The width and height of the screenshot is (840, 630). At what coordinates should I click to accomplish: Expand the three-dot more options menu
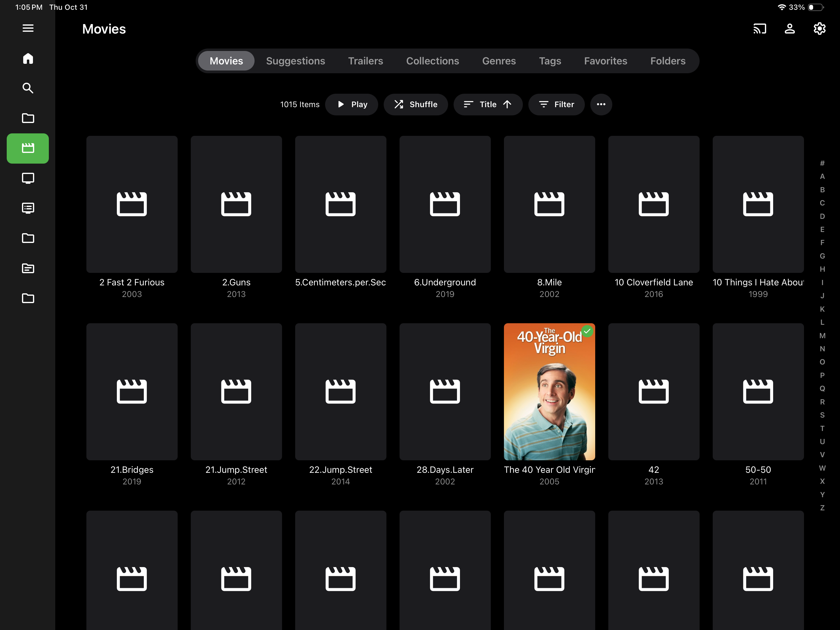coord(601,104)
